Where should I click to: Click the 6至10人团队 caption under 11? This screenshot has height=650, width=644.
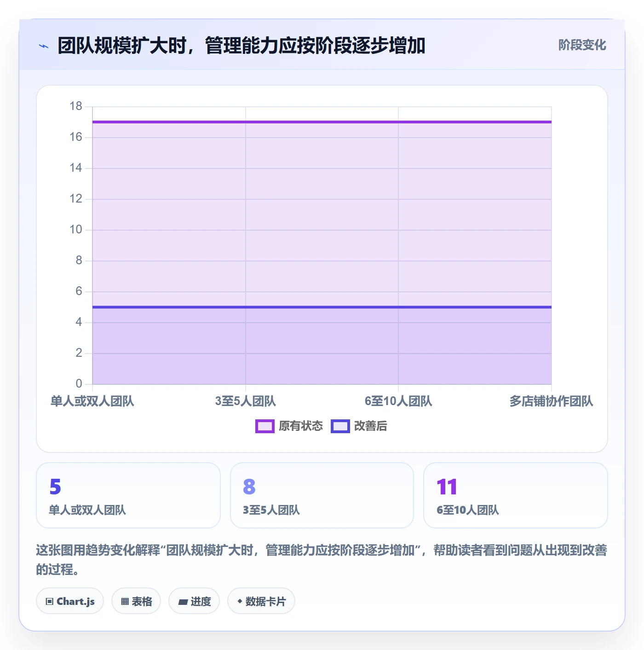[x=468, y=510]
